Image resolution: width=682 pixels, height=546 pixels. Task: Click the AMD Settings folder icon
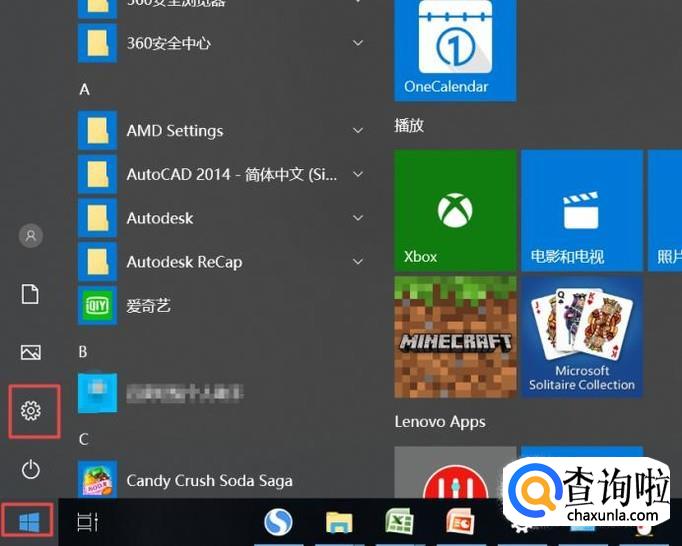(97, 131)
